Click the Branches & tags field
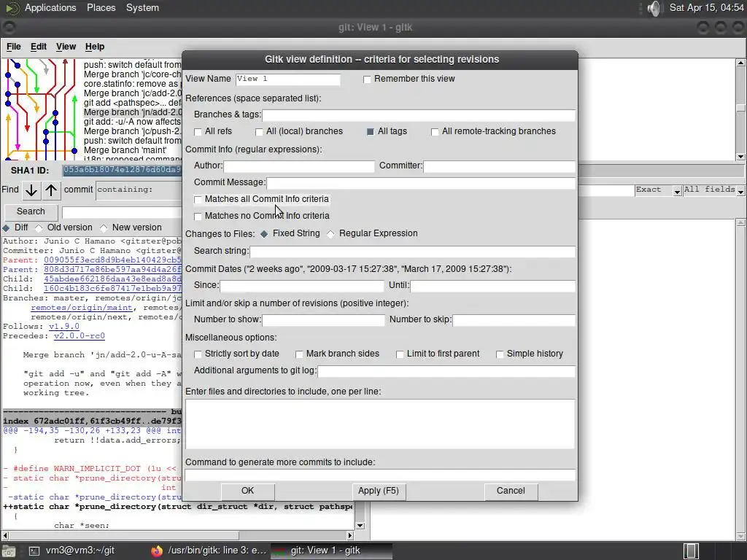This screenshot has height=560, width=747. pyautogui.click(x=419, y=115)
